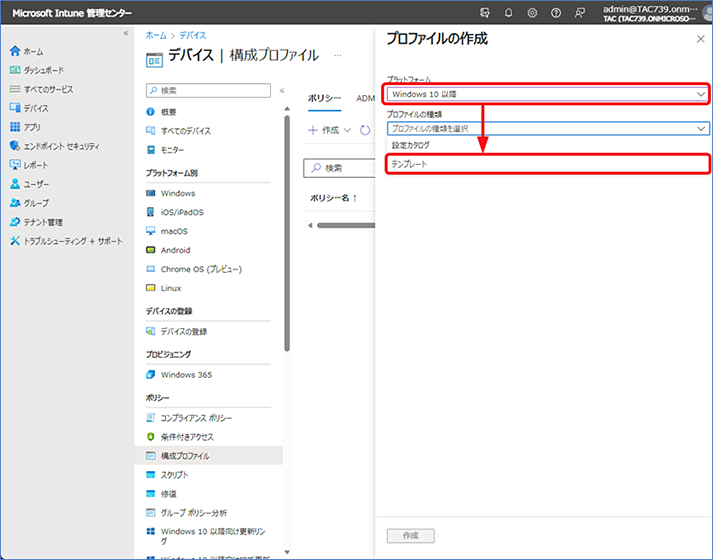The image size is (713, 560).
Task: Open アプリ in left navigation
Action: pyautogui.click(x=25, y=127)
